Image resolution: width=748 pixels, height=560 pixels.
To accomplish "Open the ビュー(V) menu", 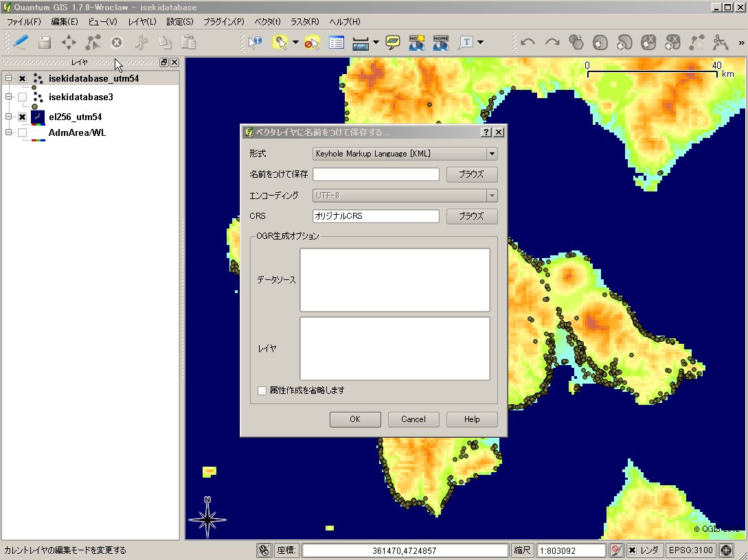I will (x=102, y=22).
